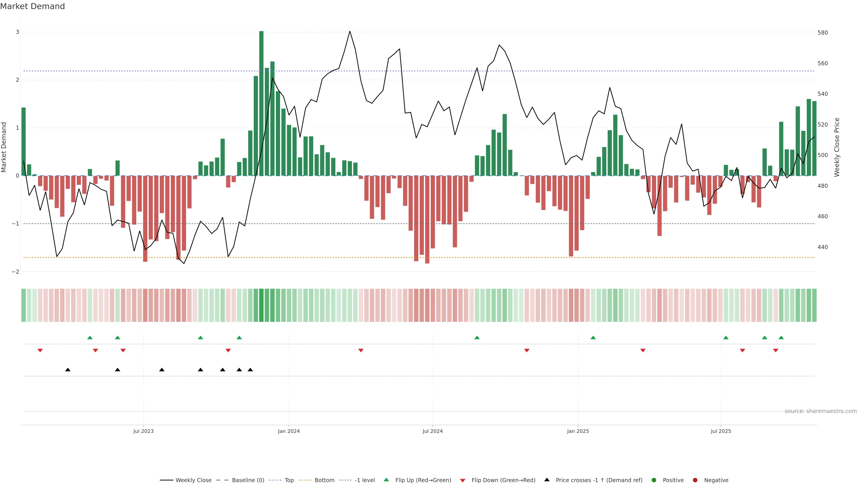Click the Bottom legend label

point(324,480)
